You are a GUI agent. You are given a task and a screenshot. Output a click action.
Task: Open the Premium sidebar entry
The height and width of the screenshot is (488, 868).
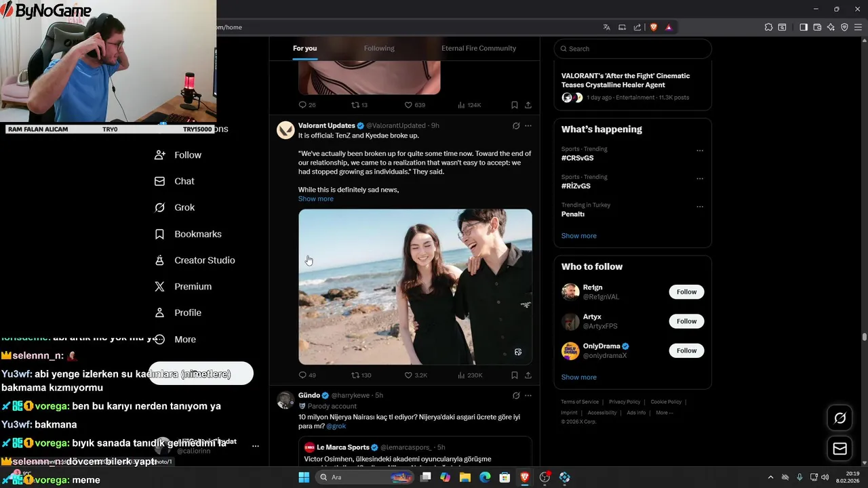click(183, 287)
